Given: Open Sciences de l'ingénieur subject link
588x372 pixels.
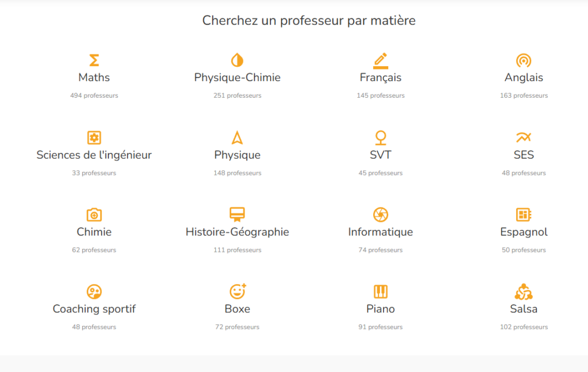Looking at the screenshot, I should pos(94,155).
